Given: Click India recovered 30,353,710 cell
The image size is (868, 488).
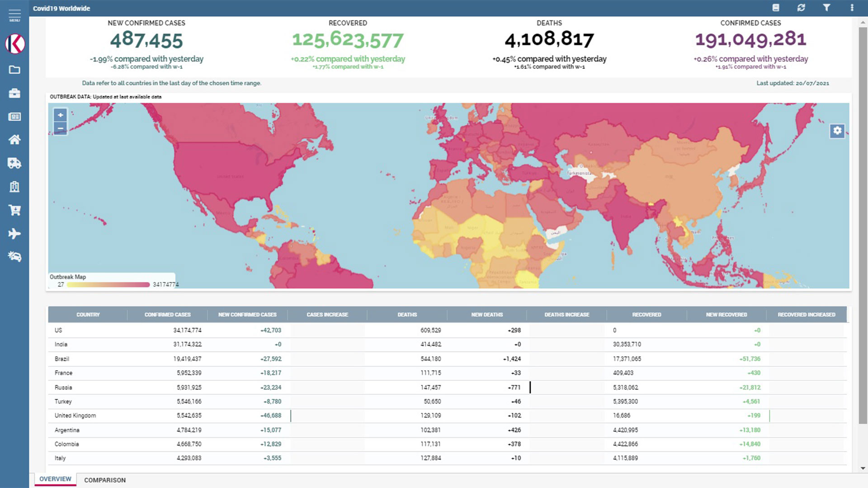Looking at the screenshot, I should click(627, 344).
